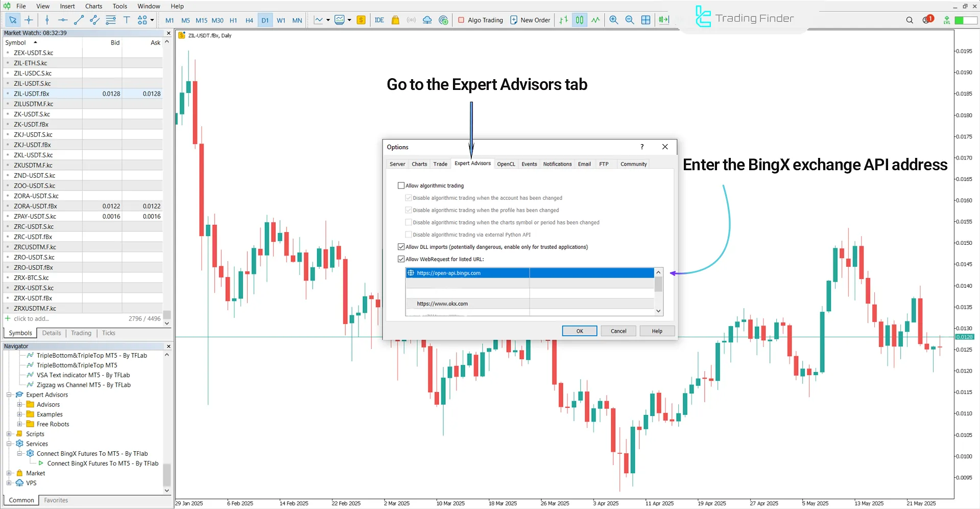Click the zoom out magnifier icon
The height and width of the screenshot is (509, 980).
click(x=630, y=20)
